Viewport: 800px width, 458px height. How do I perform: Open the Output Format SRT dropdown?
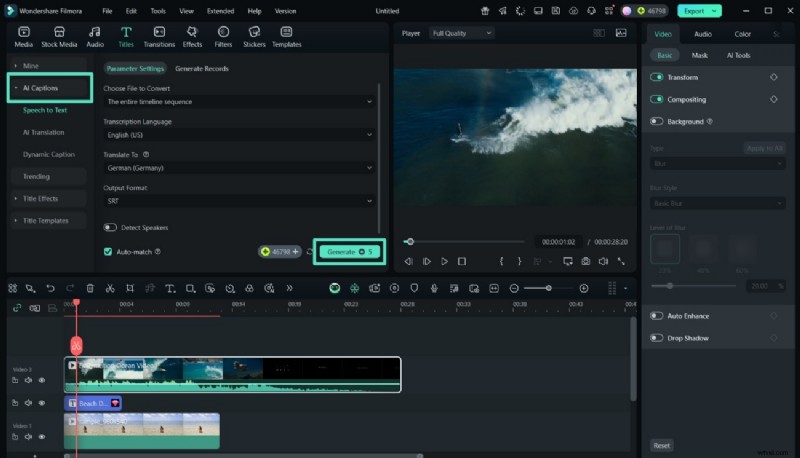239,201
